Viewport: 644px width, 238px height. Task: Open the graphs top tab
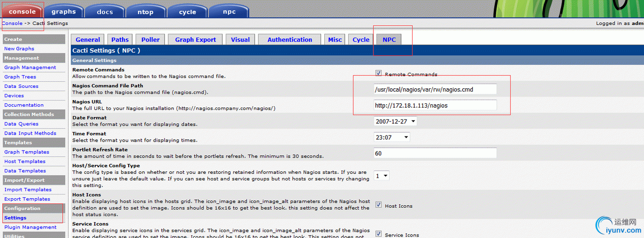(x=64, y=11)
